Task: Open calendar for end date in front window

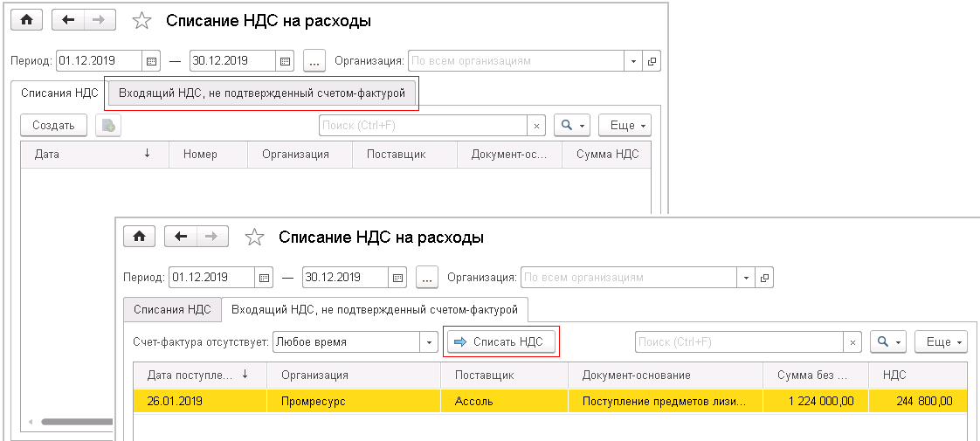Action: [x=397, y=277]
